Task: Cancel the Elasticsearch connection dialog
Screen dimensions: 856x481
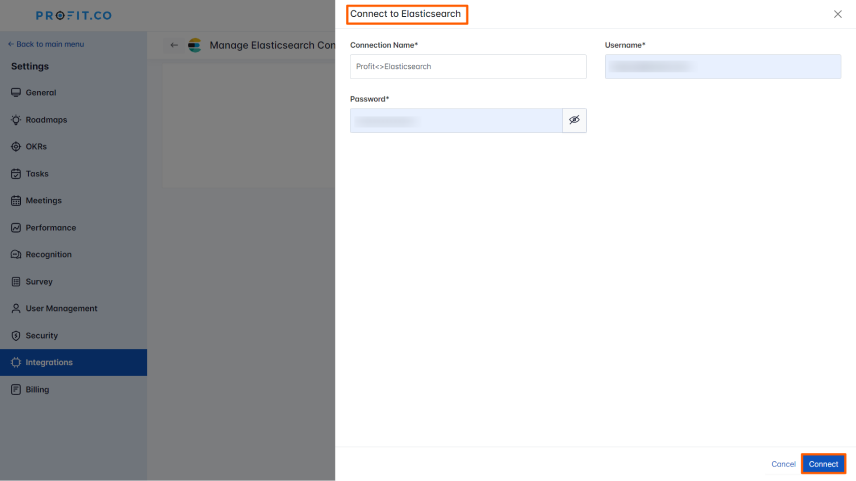Action: [783, 464]
